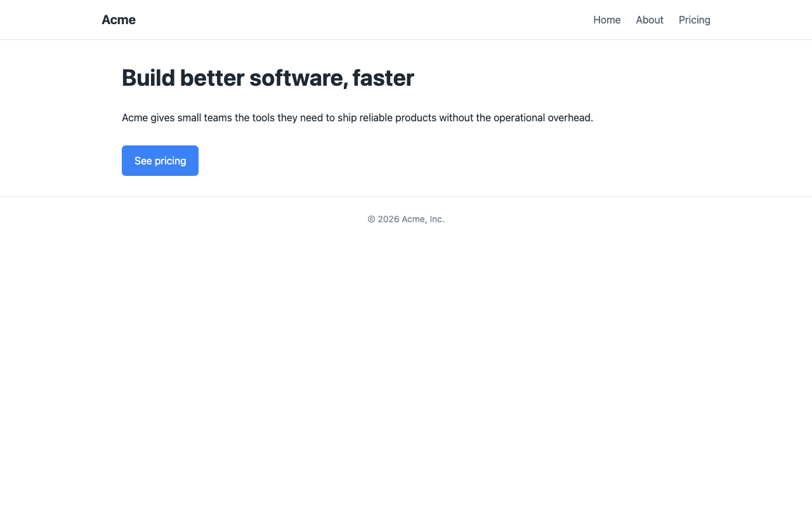The height and width of the screenshot is (508, 812).
Task: Go to the About page link
Action: (650, 20)
